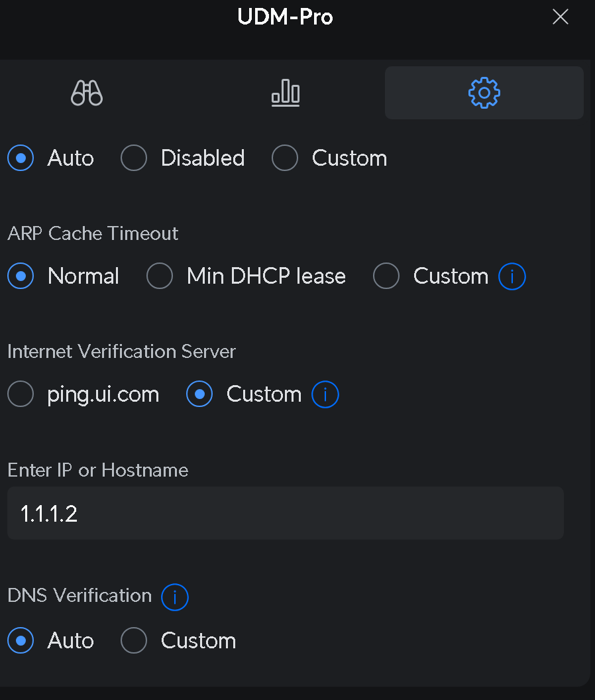Set DNS Verification to Custom
The image size is (595, 700).
coord(134,641)
